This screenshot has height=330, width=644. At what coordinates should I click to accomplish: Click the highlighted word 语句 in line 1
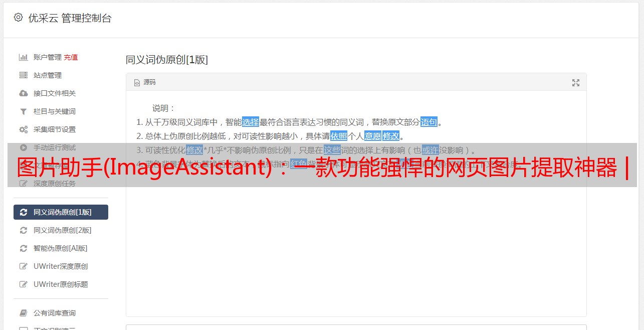coord(429,122)
